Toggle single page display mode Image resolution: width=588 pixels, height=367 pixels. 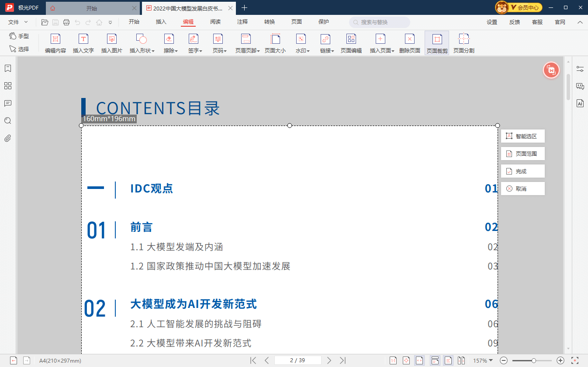click(448, 360)
